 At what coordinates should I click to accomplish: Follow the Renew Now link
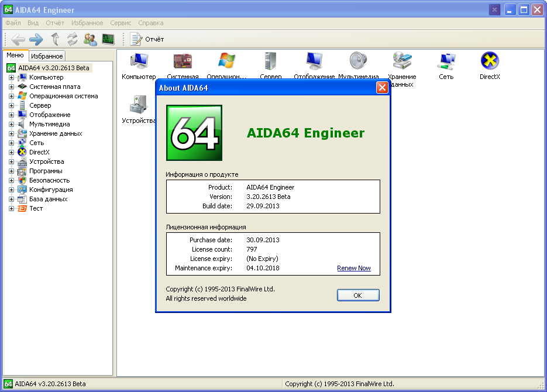click(x=354, y=268)
